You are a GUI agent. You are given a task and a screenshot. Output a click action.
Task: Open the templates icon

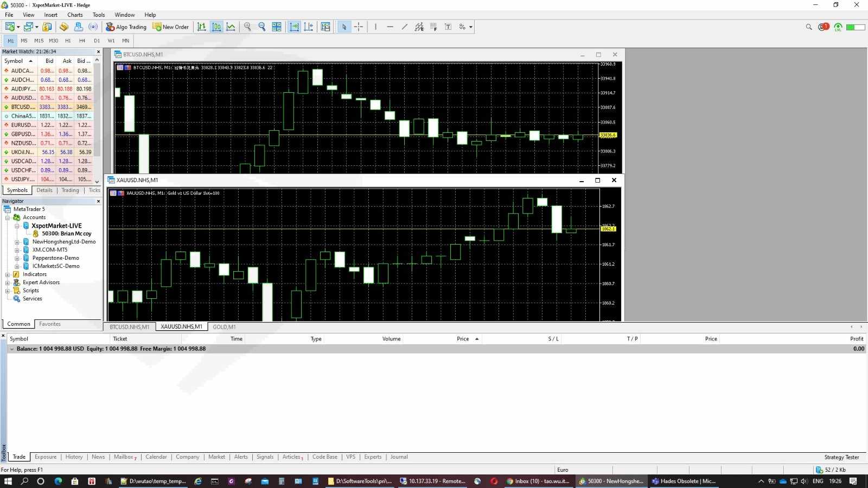[325, 27]
